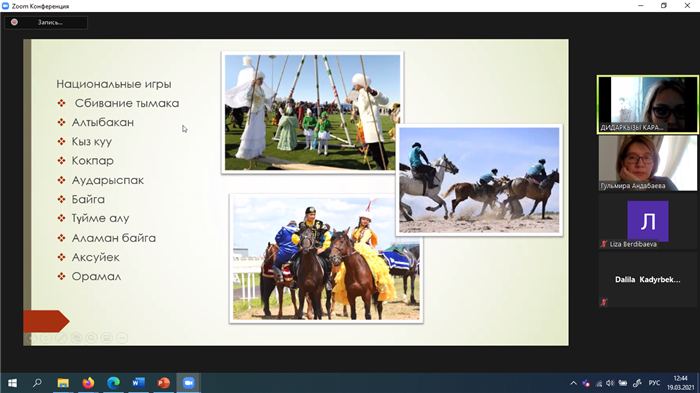Open see all slides control

click(76, 338)
